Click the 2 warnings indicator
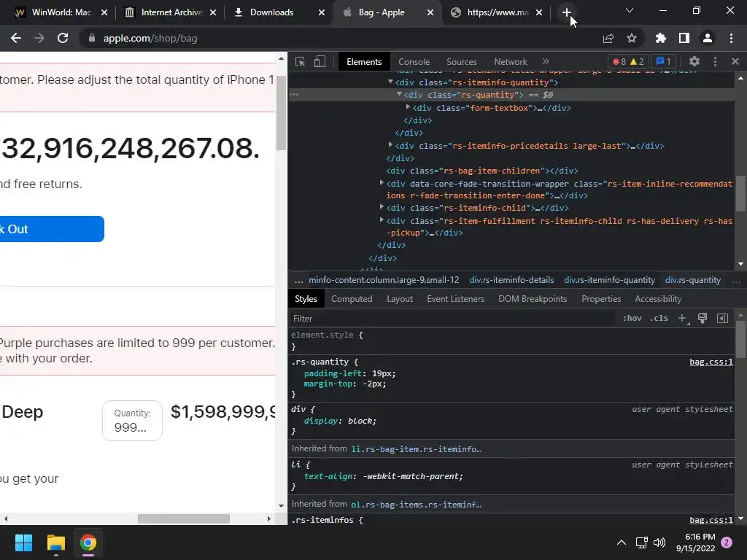 (x=637, y=61)
